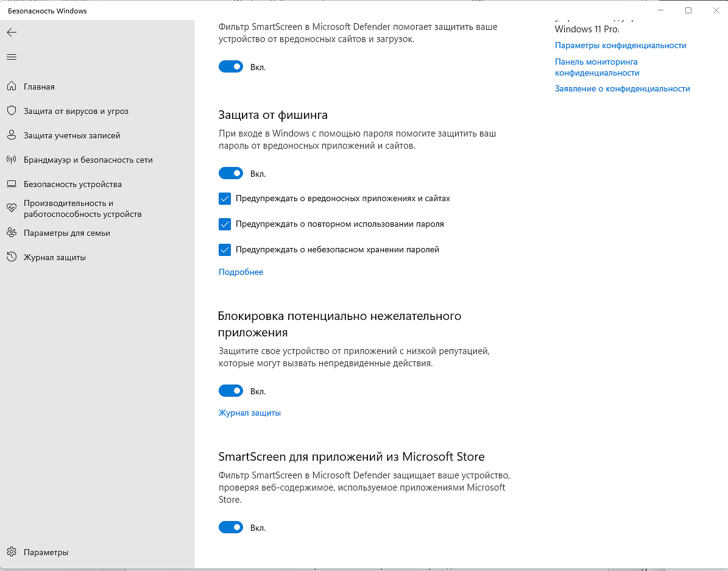The image size is (728, 571).
Task: Uncheck warning about malicious apps and sites
Action: [x=225, y=199]
